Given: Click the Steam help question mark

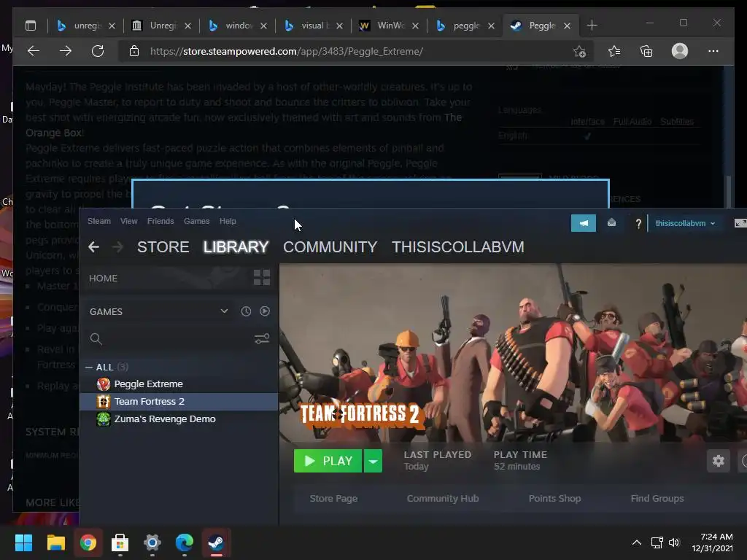Looking at the screenshot, I should pos(638,224).
